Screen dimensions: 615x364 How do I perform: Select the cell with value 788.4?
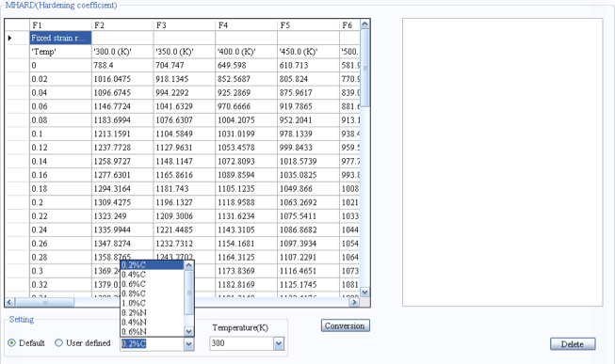click(122, 66)
